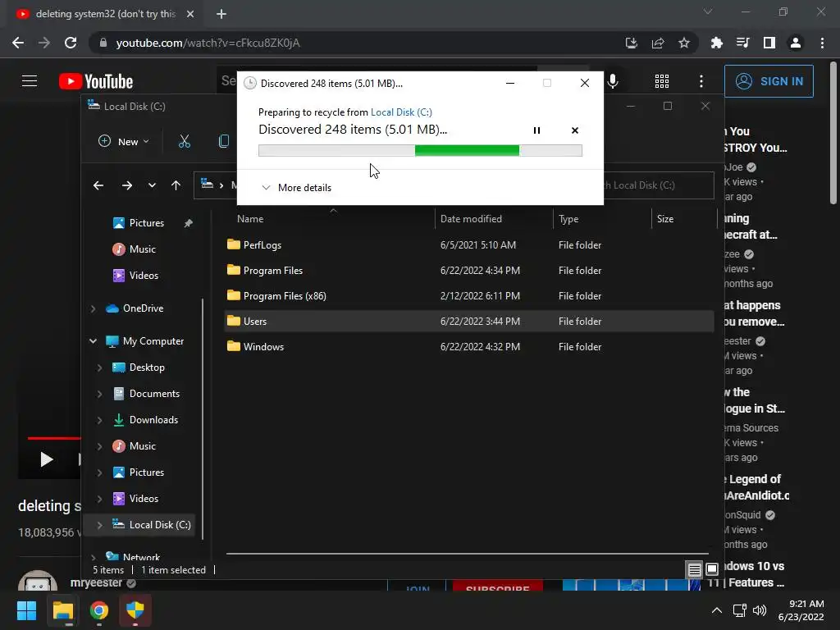Bookmark this page with star icon
This screenshot has width=840, height=630.
click(x=684, y=43)
